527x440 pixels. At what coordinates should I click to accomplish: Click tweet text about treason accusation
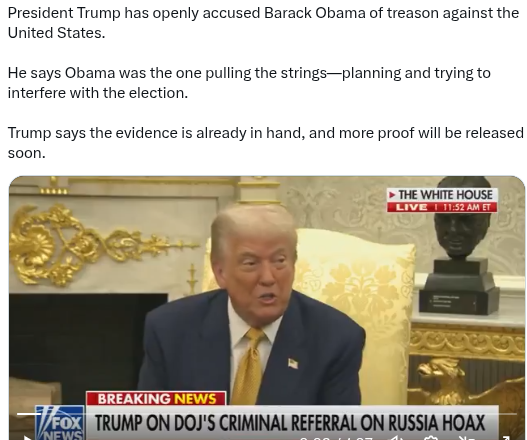coord(263,23)
